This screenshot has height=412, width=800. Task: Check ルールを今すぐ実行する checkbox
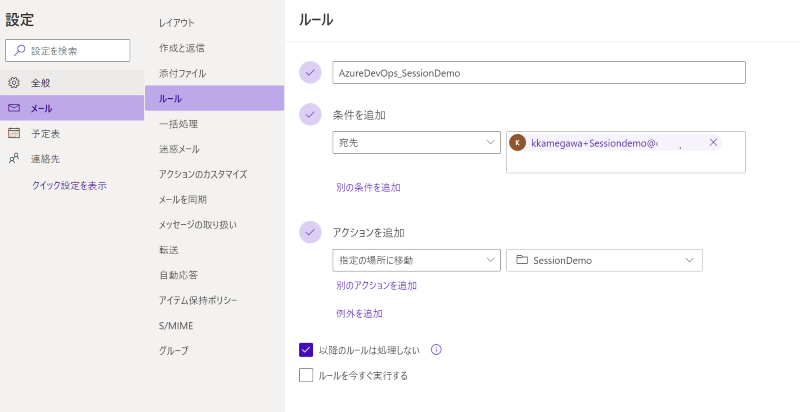click(x=306, y=375)
